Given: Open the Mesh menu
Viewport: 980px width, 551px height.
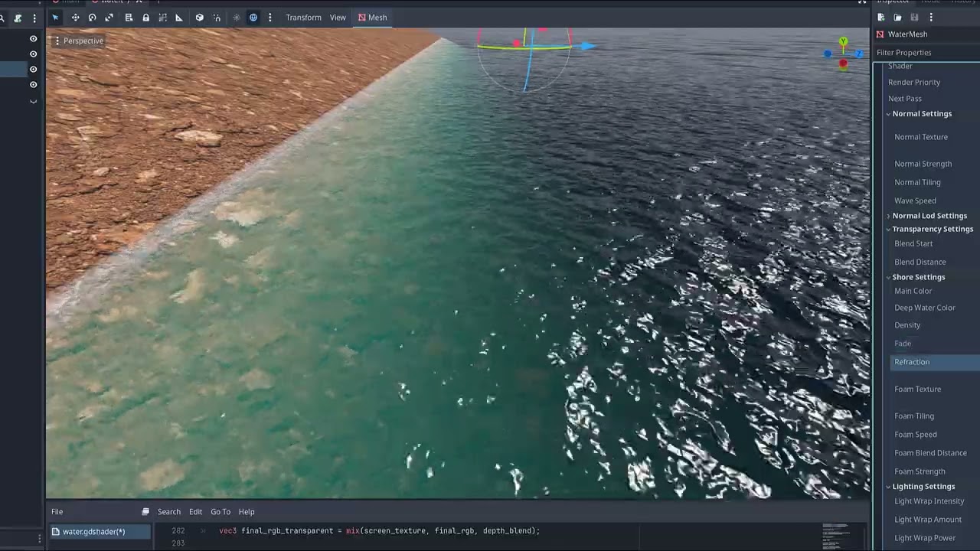Looking at the screenshot, I should [373, 17].
